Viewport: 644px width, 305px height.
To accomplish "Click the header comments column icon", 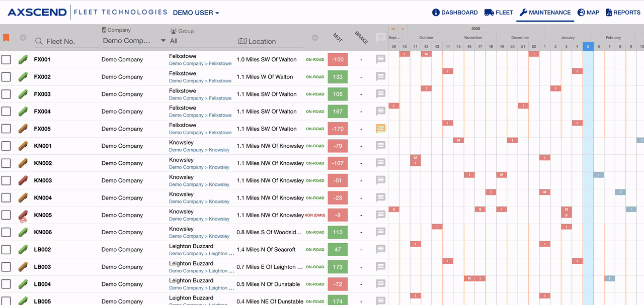I will [381, 38].
